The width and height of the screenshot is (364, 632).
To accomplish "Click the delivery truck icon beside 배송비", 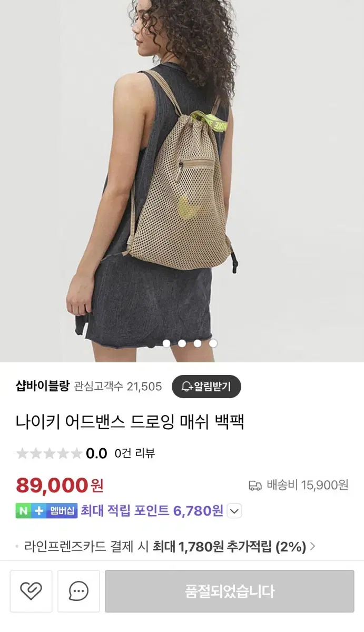I will coord(255,485).
